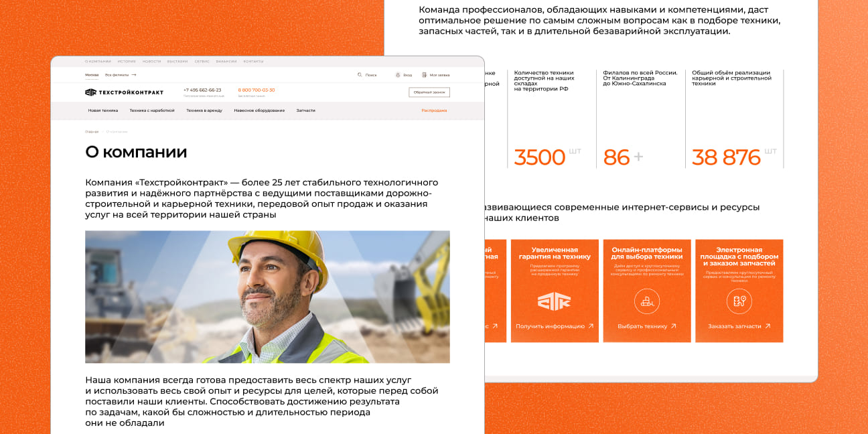Open the Контакты top menu item
The height and width of the screenshot is (434, 868).
coord(253,61)
